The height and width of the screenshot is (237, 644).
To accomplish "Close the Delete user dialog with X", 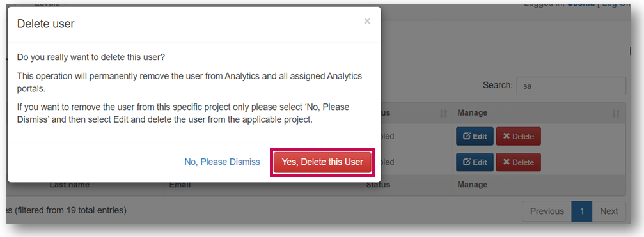I will pyautogui.click(x=367, y=21).
